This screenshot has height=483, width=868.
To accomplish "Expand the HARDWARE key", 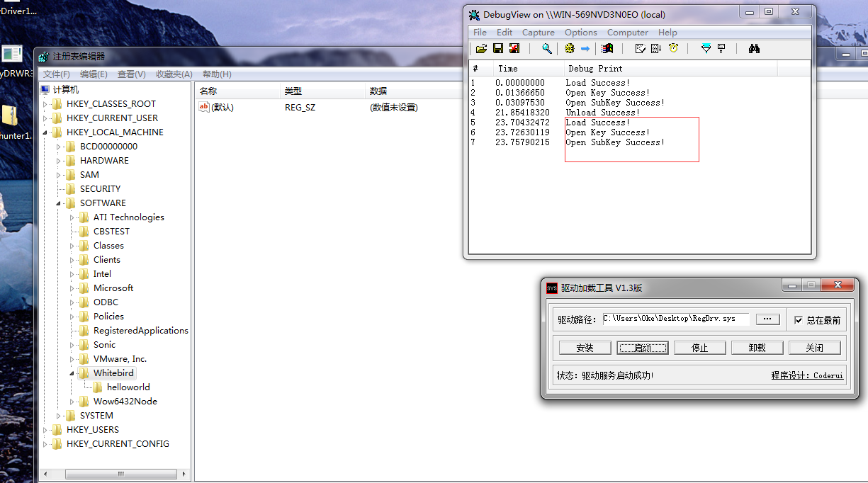I will pyautogui.click(x=60, y=161).
